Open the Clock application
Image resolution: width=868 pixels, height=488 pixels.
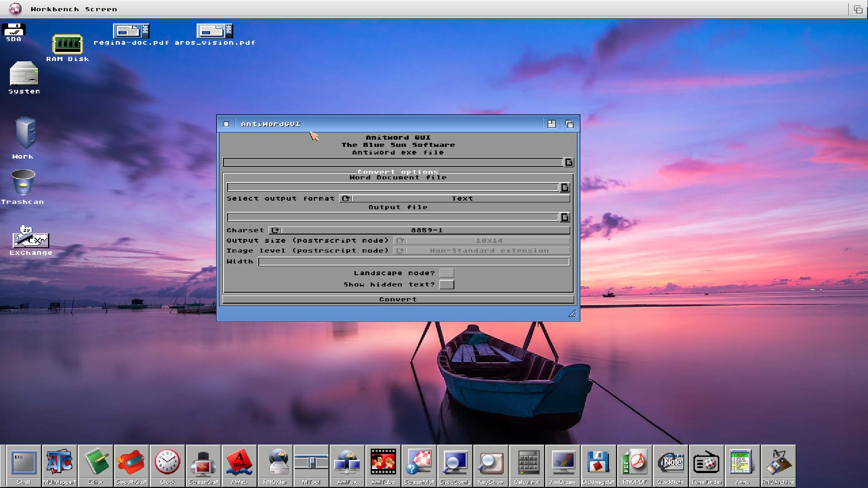(x=167, y=463)
